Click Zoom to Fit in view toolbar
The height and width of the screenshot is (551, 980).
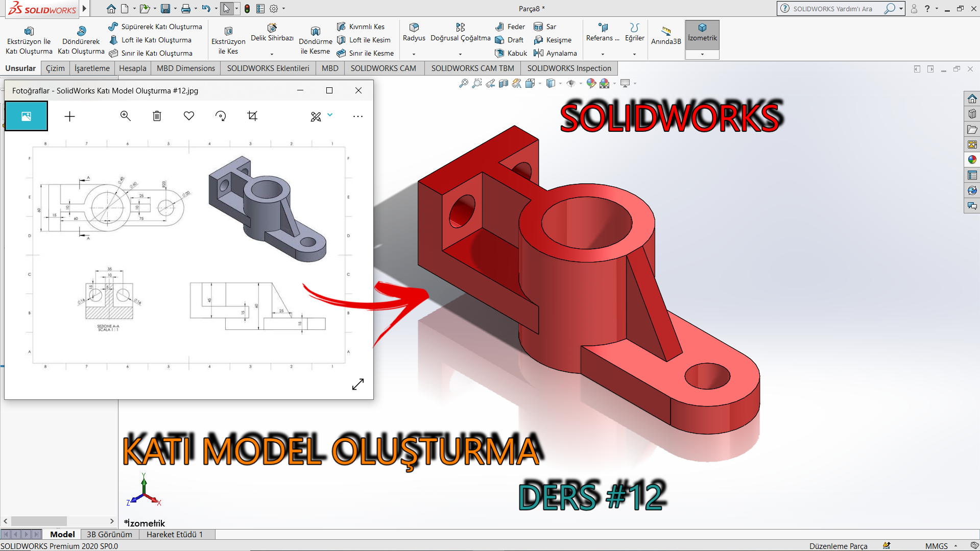463,83
